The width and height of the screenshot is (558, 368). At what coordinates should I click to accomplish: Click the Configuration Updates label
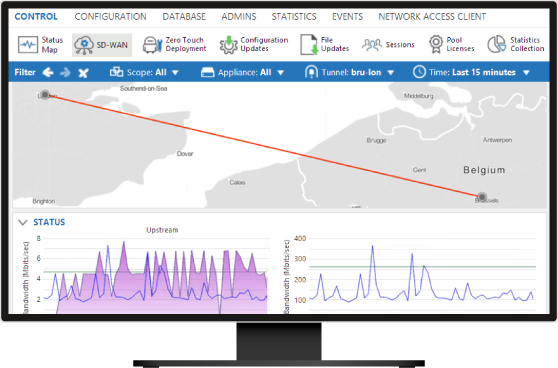[x=264, y=44]
